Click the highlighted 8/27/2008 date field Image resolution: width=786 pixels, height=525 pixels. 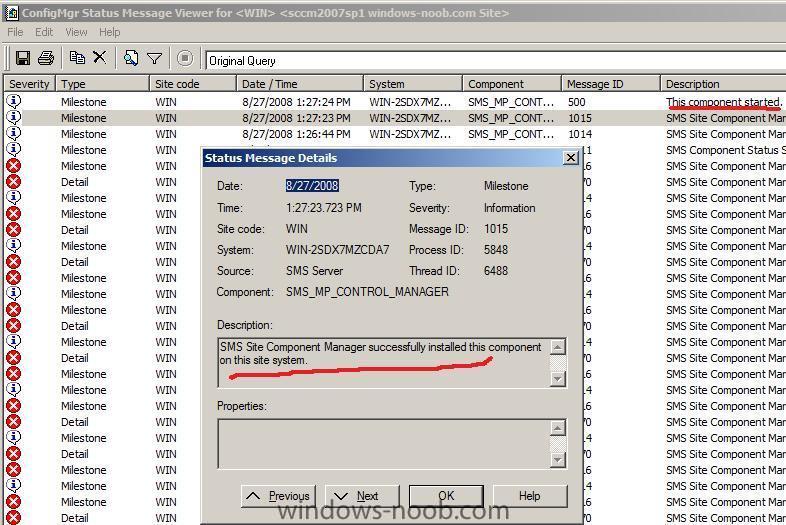(312, 186)
